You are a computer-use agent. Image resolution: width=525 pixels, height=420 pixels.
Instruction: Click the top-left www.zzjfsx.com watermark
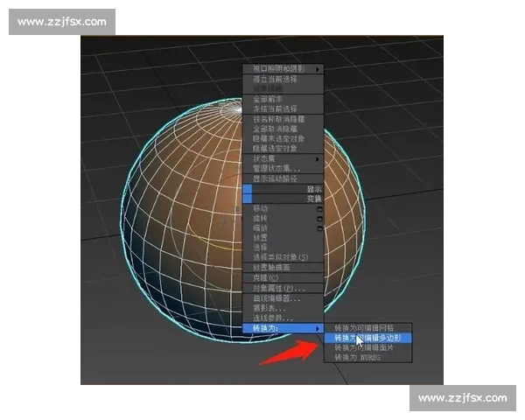(x=62, y=21)
